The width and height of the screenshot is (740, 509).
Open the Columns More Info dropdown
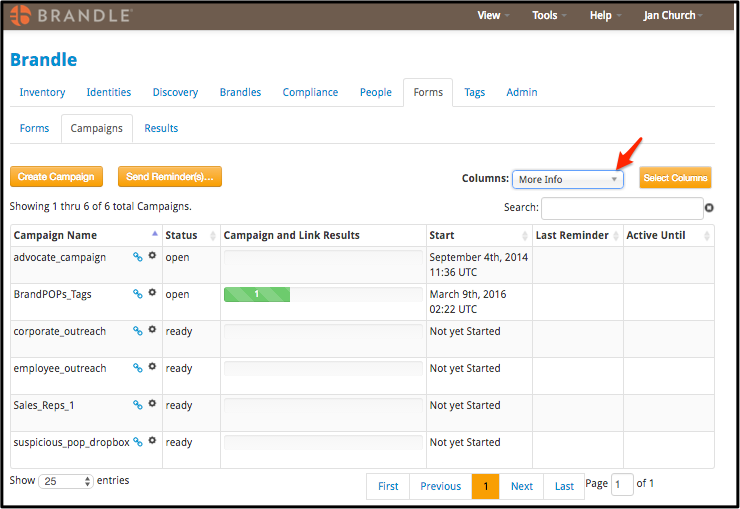(568, 179)
